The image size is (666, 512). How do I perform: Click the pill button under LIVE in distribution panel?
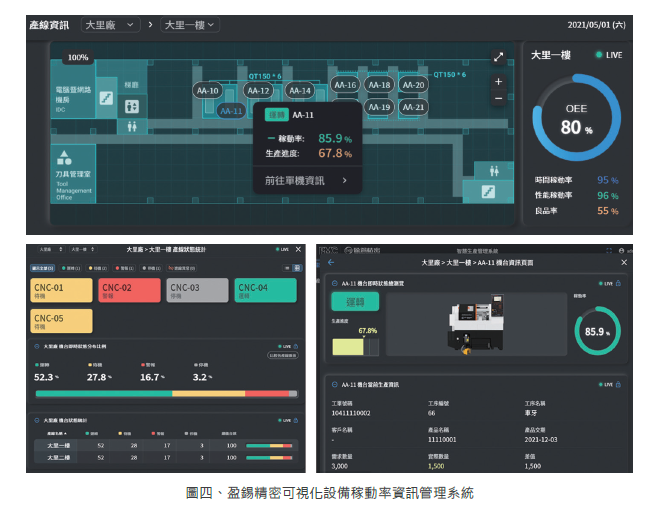coord(282,355)
